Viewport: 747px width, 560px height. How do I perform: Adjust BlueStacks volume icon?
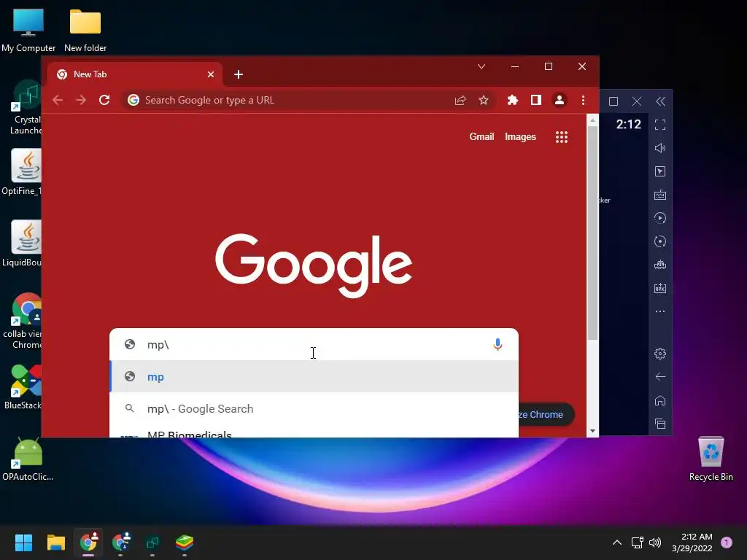point(659,148)
